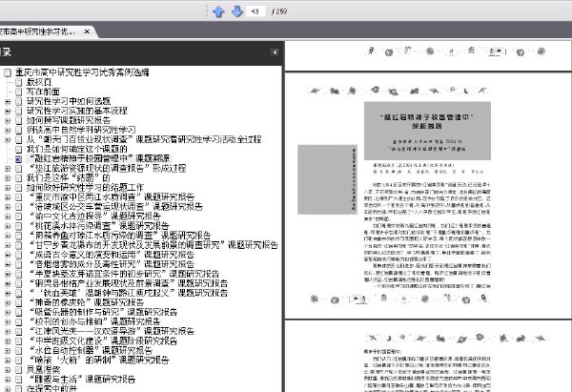
Task: Expand the 从"朝天门百货业现状调查" node
Action: pyautogui.click(x=8, y=139)
